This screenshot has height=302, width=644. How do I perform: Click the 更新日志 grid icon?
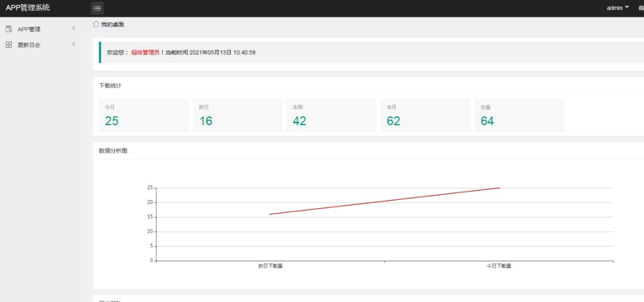tap(9, 44)
